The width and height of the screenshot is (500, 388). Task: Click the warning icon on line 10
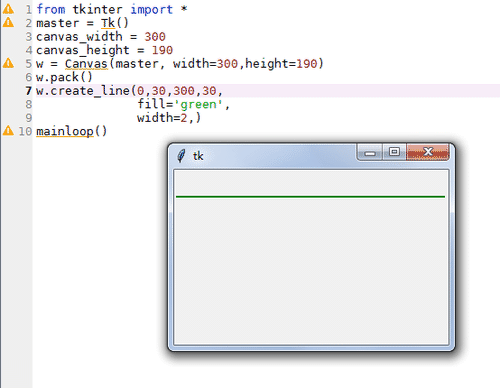[x=8, y=131]
